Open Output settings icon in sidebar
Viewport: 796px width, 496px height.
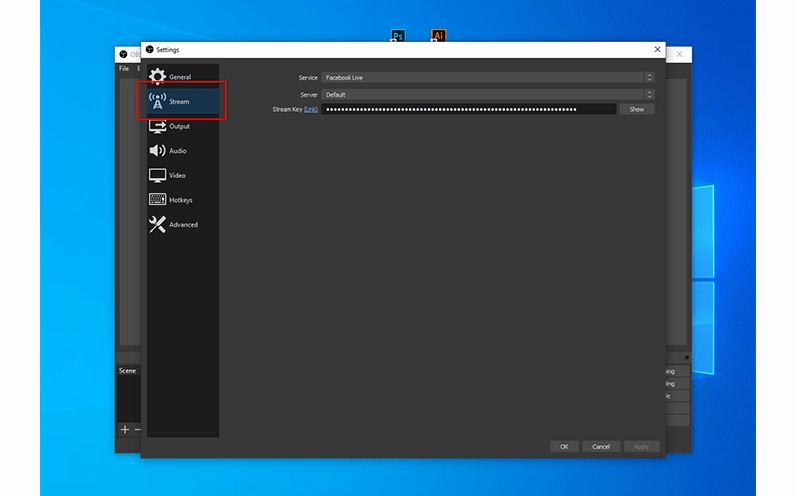point(157,126)
